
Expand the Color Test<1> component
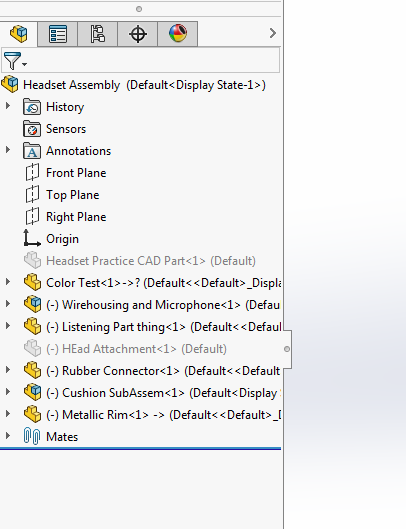8,282
